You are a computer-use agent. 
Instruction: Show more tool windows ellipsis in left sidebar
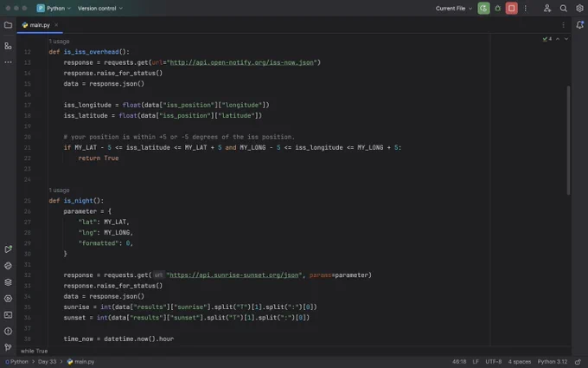(8, 62)
